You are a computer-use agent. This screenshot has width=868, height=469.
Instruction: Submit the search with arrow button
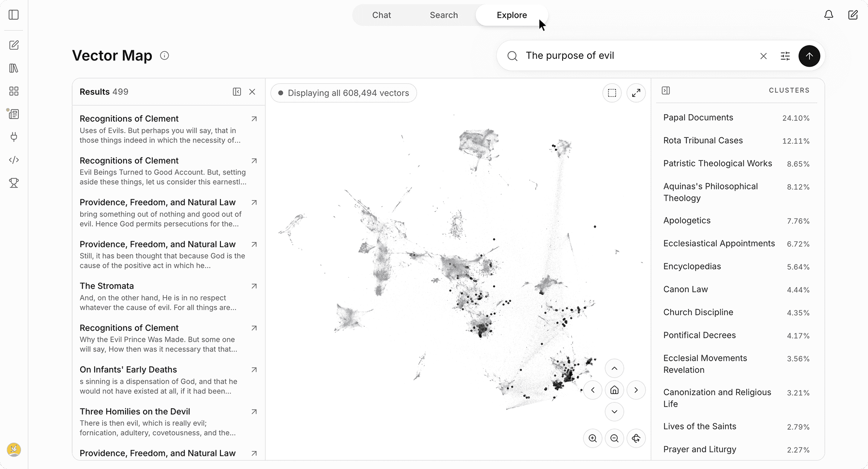809,56
